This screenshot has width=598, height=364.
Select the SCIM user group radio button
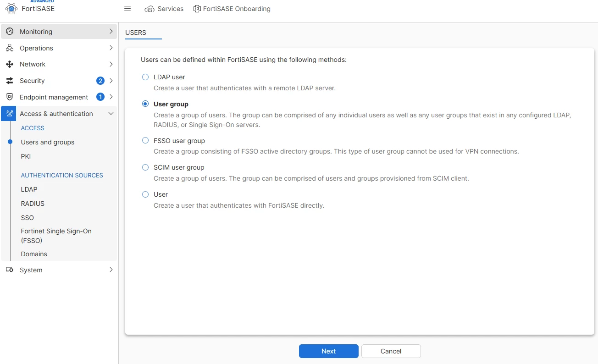145,167
